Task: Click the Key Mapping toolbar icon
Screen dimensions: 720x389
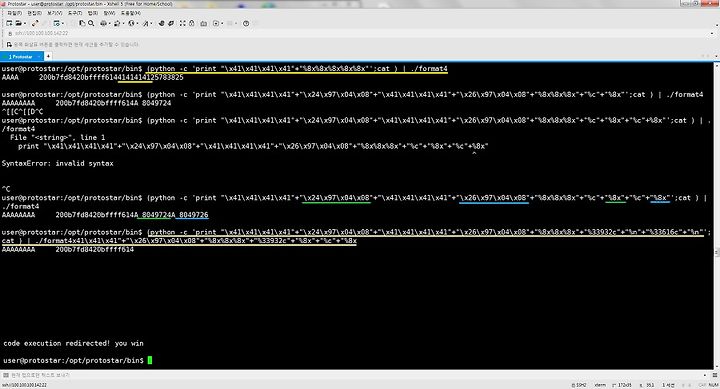Action: [x=203, y=23]
